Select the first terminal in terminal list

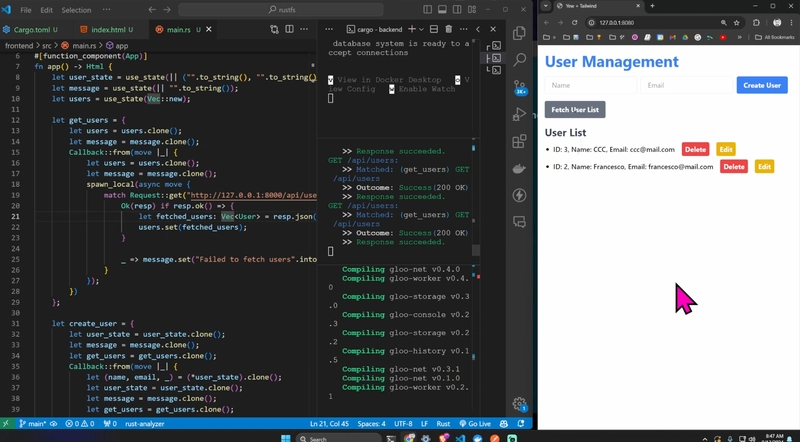[496, 46]
